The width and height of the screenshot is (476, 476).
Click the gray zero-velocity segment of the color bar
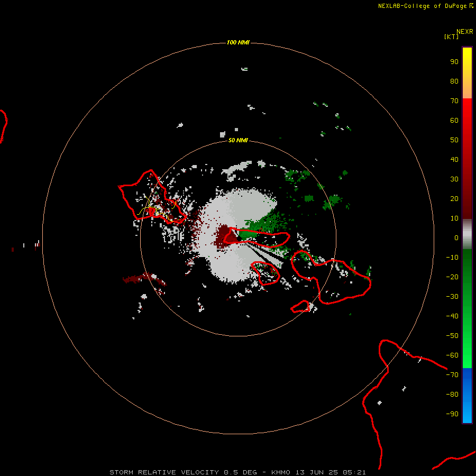coord(467,234)
